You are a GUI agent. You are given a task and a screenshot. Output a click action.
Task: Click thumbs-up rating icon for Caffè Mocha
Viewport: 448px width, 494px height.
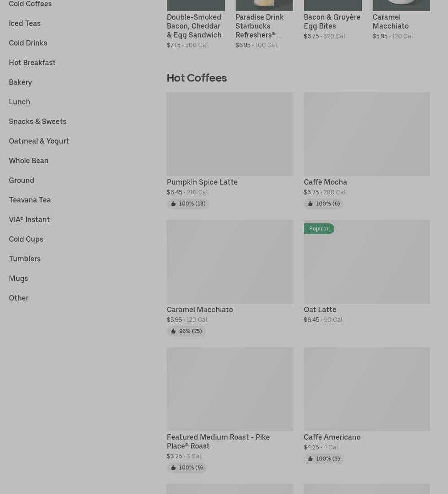310,204
